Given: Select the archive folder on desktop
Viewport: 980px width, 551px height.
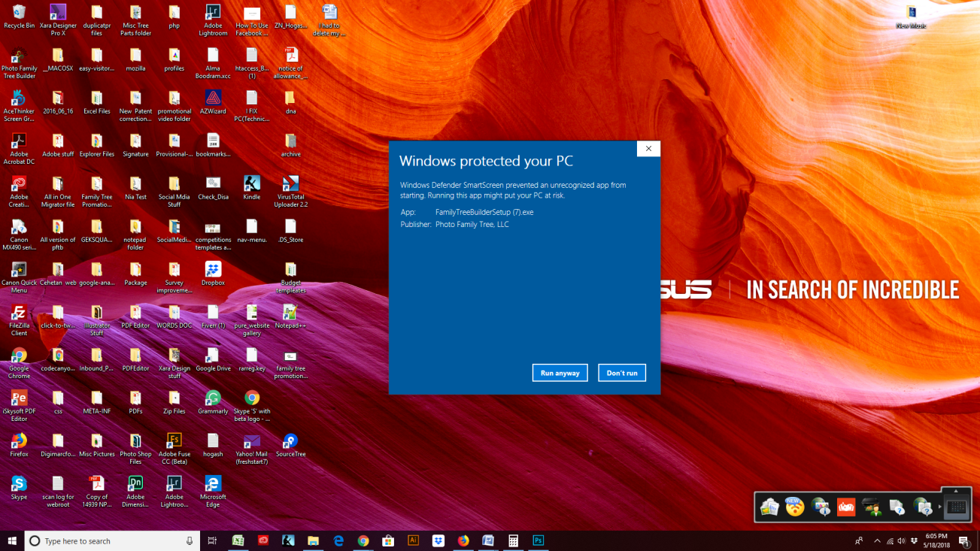Looking at the screenshot, I should click(290, 145).
